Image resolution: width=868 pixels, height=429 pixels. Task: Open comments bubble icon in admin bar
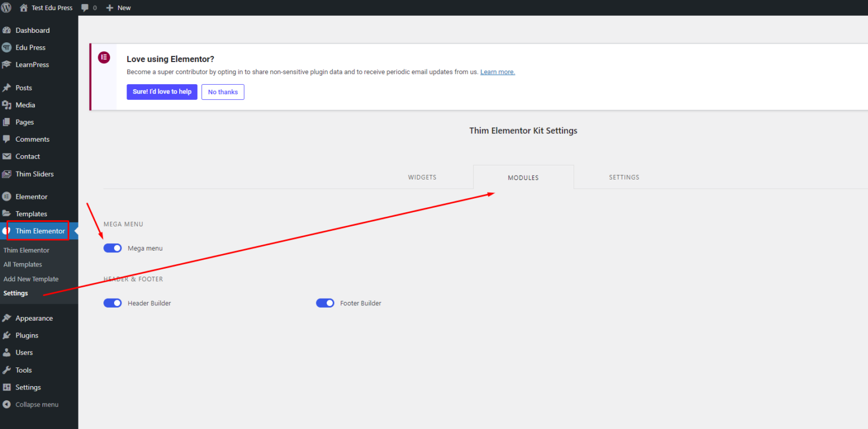85,8
